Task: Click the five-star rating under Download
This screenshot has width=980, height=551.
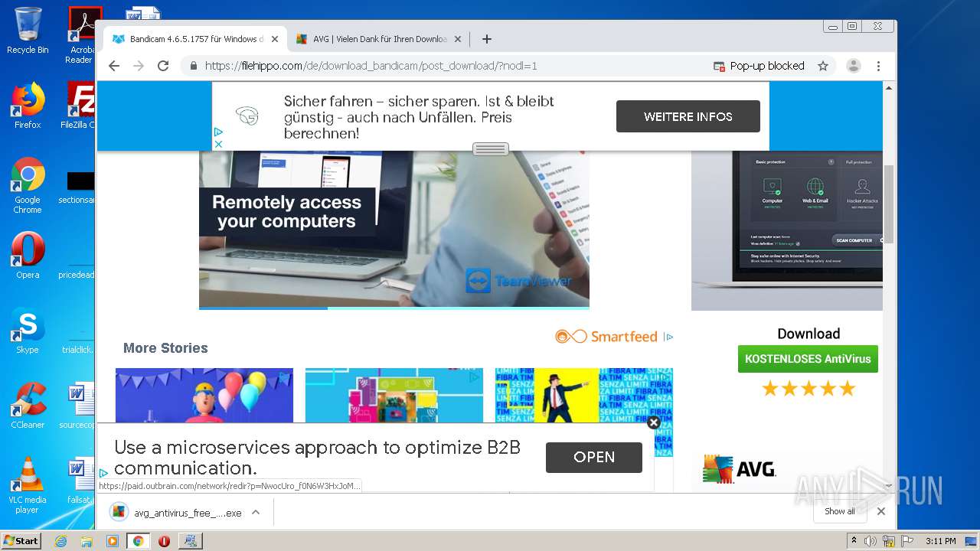Action: tap(808, 389)
